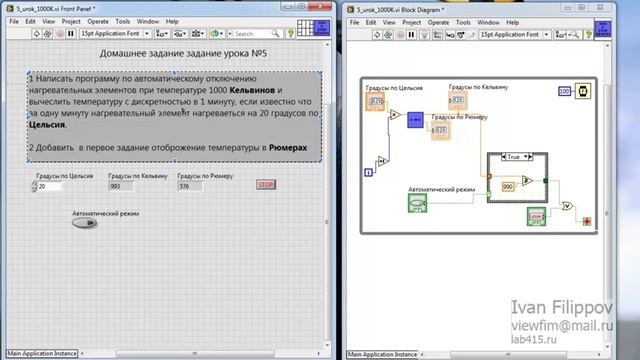Select the STOP button terminal in diagram

click(536, 216)
